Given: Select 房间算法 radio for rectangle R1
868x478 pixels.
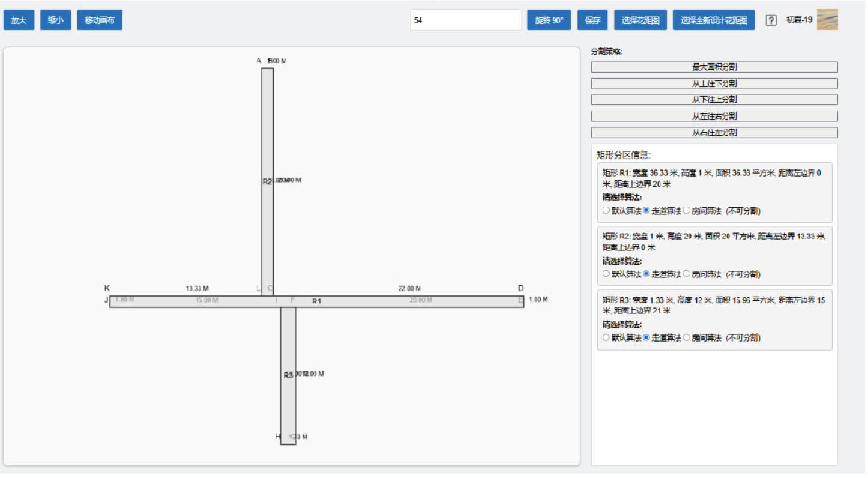Looking at the screenshot, I should (687, 211).
